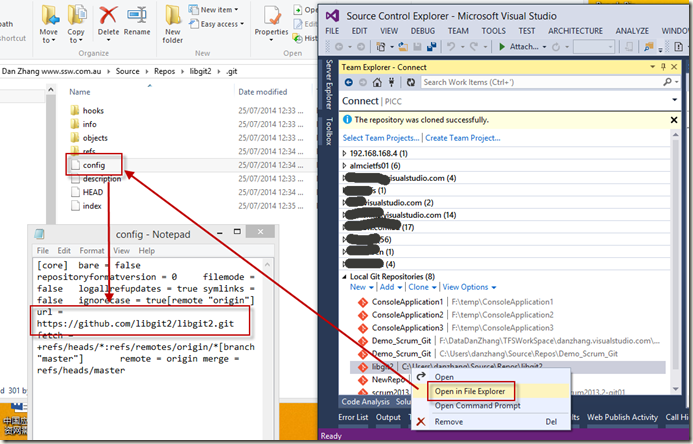The height and width of the screenshot is (444, 693).
Task: Click Navigate Backward in Visual Studio toolbar
Action: [339, 46]
